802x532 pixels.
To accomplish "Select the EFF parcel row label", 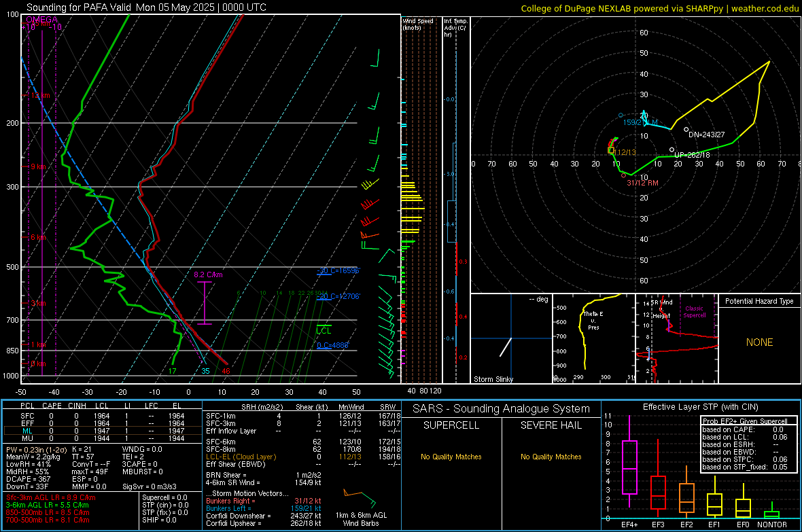I will point(27,423).
